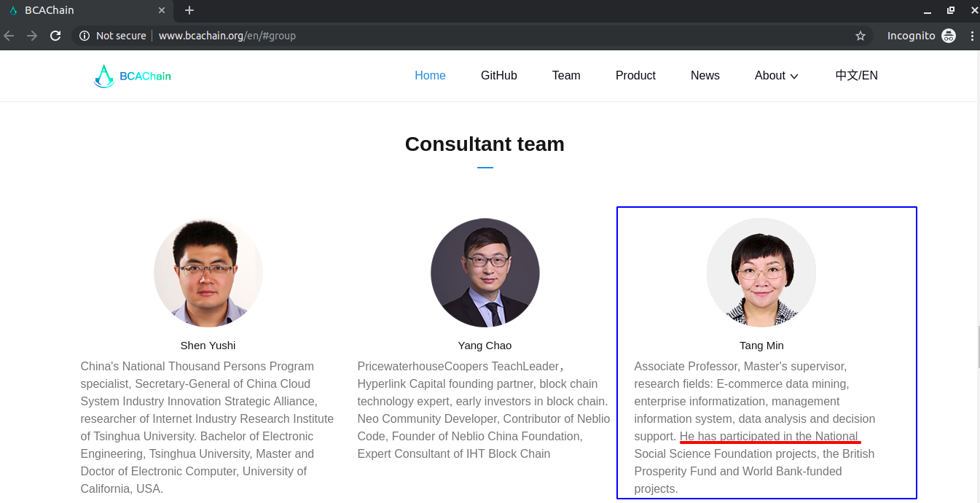Click 'Associate Professor, Master's supervisor' text
Screen dimensions: 980x503
tap(740, 367)
